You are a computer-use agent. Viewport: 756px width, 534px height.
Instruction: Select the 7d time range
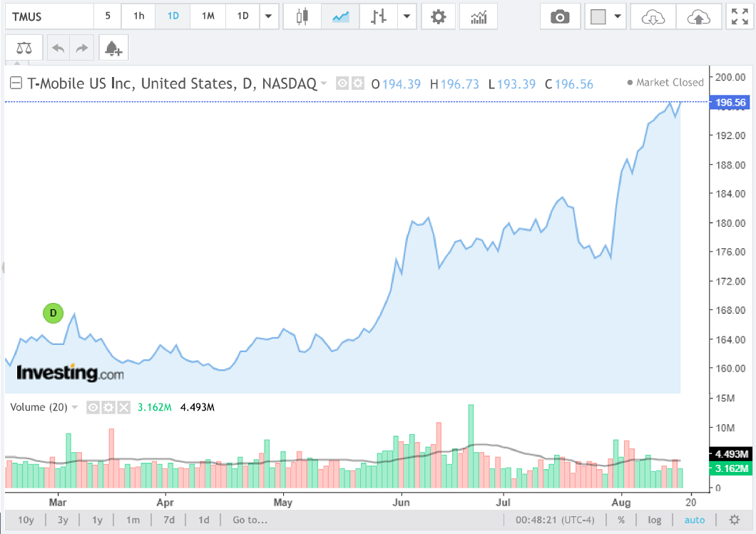169,520
